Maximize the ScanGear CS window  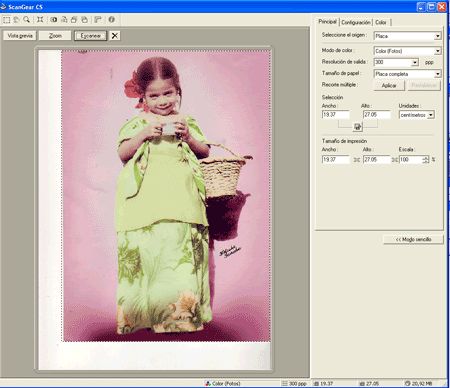(432, 7)
